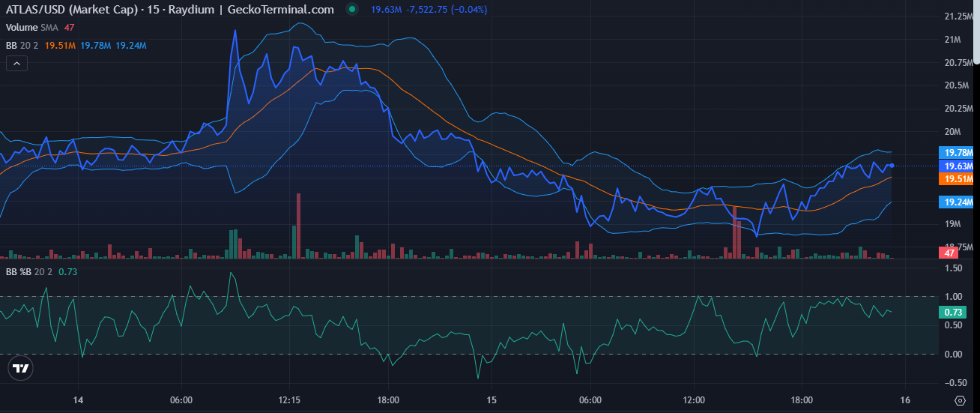Click the last price dot at the line's end
Viewport: 980px width, 413px height.
click(891, 165)
